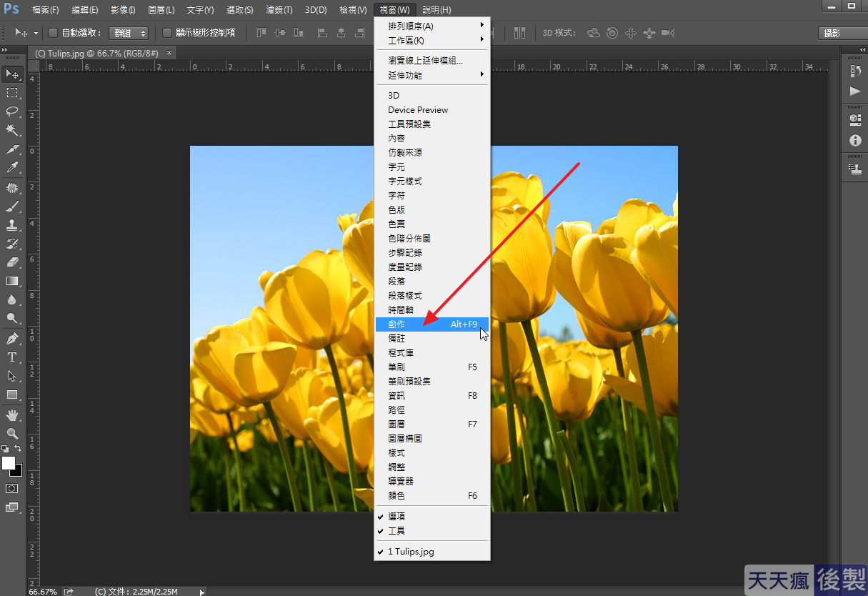The width and height of the screenshot is (868, 596).
Task: Open the 影像(I) menu
Action: coord(124,10)
